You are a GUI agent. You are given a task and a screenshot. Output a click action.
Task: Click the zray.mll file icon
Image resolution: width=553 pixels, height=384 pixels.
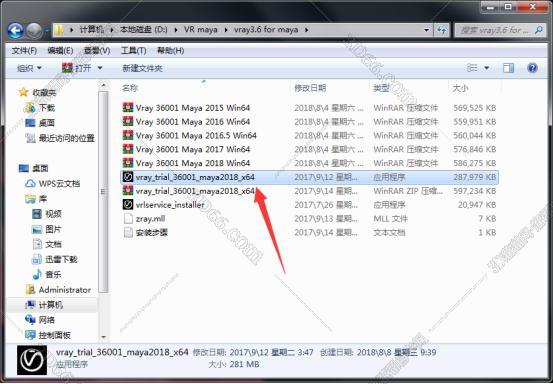click(x=128, y=219)
